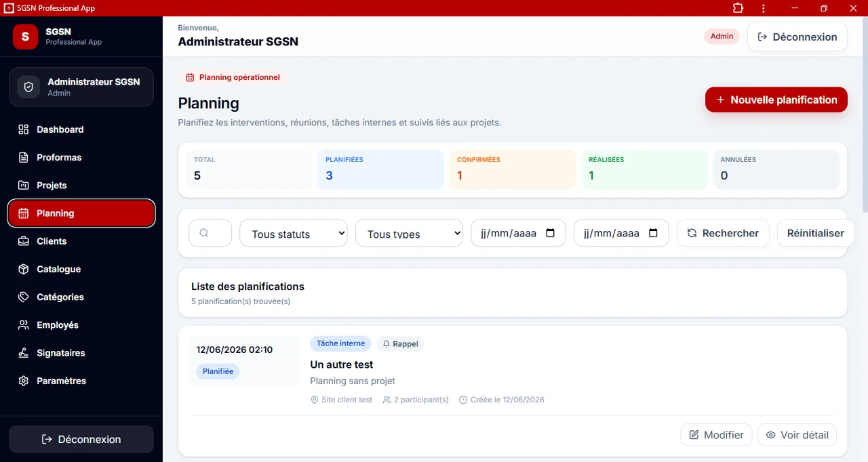The height and width of the screenshot is (462, 868).
Task: Click the Catalogue box icon
Action: (x=24, y=269)
